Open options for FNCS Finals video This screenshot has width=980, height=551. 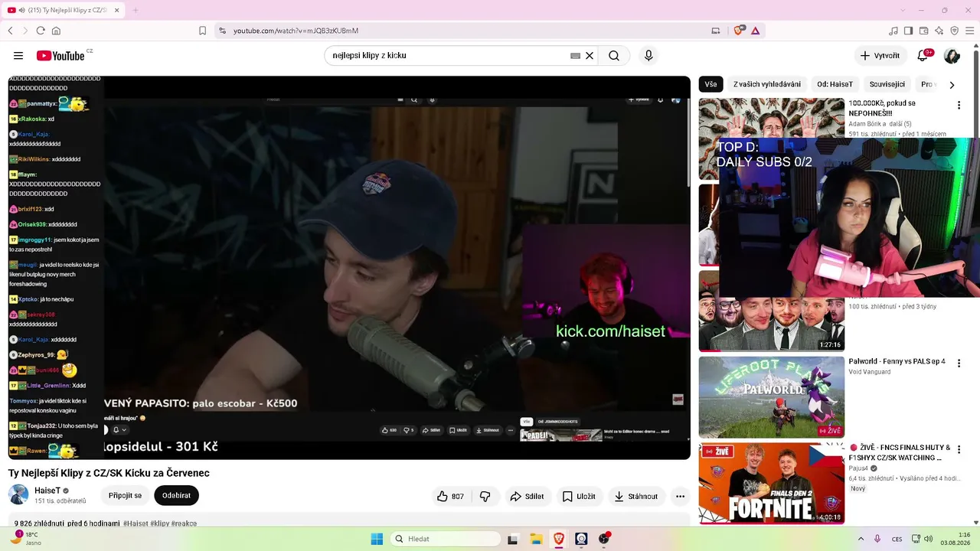[959, 450]
